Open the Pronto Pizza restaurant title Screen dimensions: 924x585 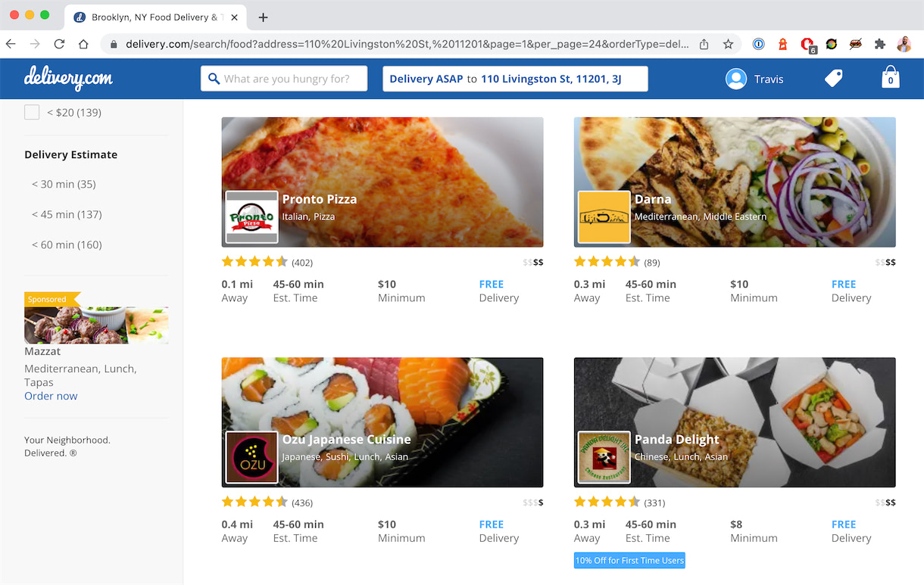click(x=320, y=199)
